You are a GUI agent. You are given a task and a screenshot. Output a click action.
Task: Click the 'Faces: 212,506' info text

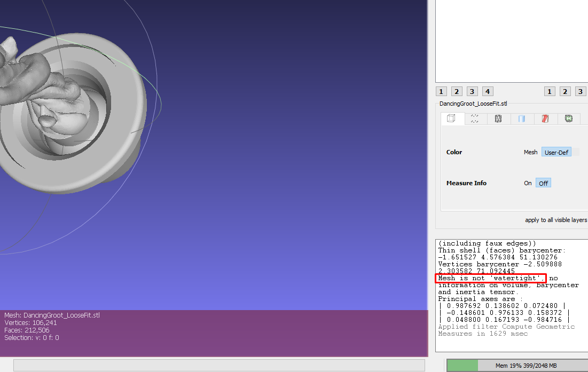point(27,330)
